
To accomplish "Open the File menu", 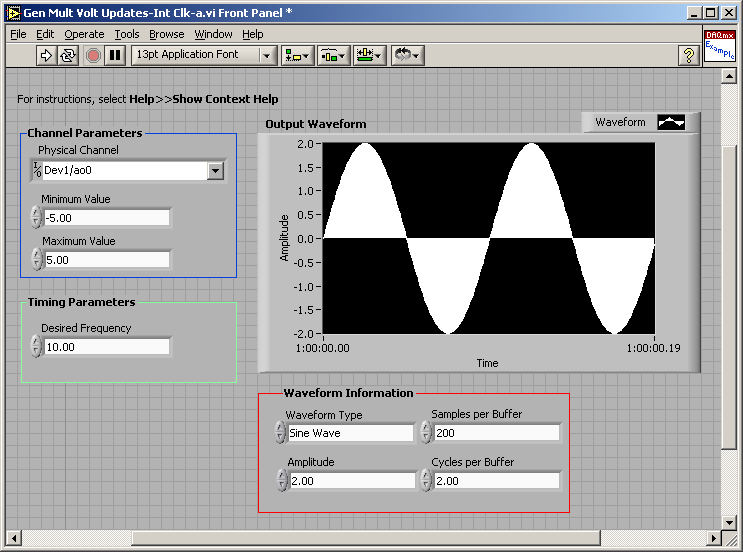I will [18, 34].
